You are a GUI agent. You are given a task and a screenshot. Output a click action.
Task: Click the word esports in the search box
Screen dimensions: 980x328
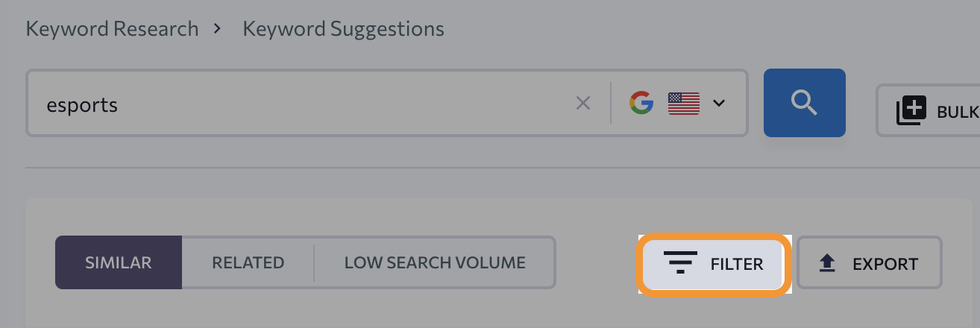pyautogui.click(x=82, y=104)
